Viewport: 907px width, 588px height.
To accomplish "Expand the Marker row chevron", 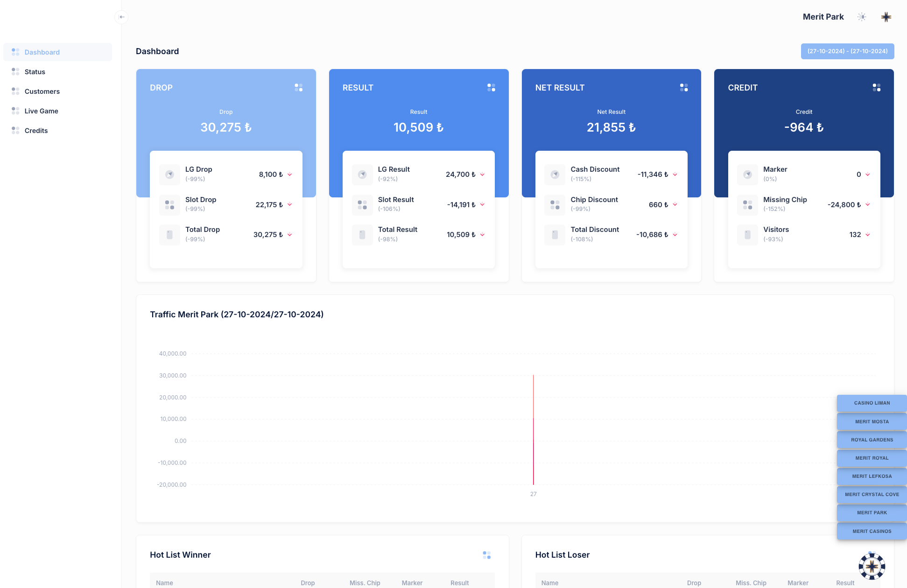I will point(868,175).
